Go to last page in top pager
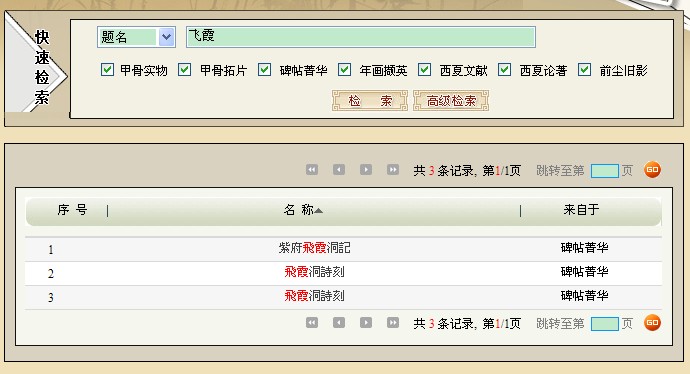Viewport: 690px width, 374px height. [393, 170]
